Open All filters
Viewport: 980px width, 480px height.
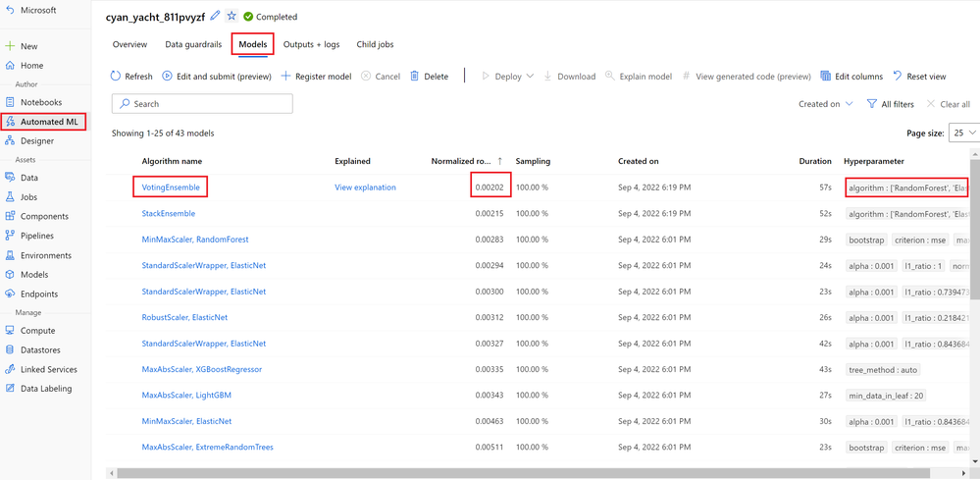(890, 104)
